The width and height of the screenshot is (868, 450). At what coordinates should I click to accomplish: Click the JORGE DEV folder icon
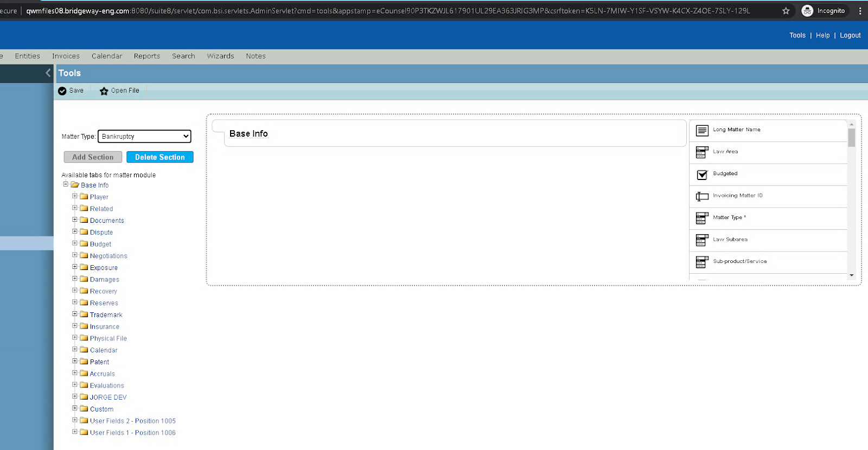pyautogui.click(x=84, y=397)
